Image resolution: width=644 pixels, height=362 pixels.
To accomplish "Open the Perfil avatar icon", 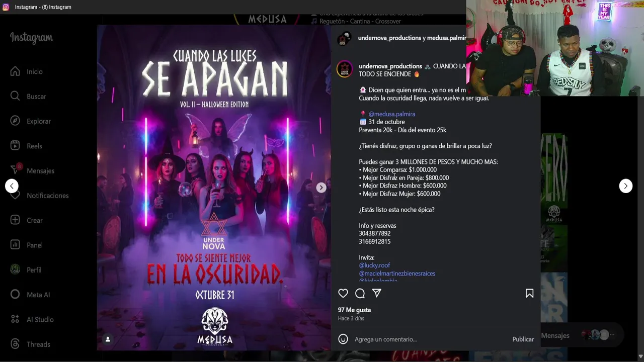I will 15,269.
